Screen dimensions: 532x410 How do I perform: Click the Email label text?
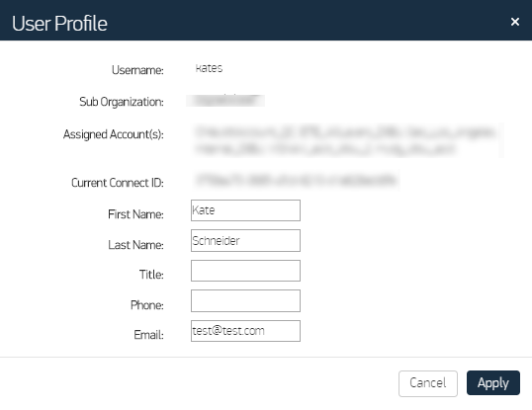148,335
